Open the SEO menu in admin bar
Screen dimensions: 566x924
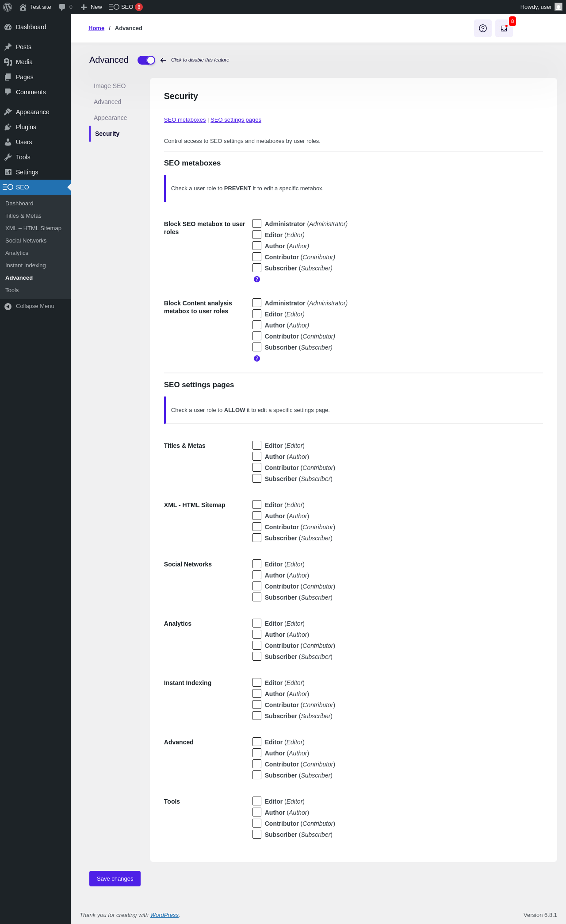tap(125, 7)
